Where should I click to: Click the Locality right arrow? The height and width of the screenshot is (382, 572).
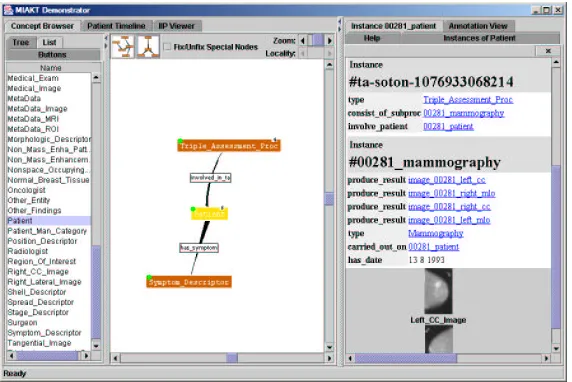click(329, 53)
